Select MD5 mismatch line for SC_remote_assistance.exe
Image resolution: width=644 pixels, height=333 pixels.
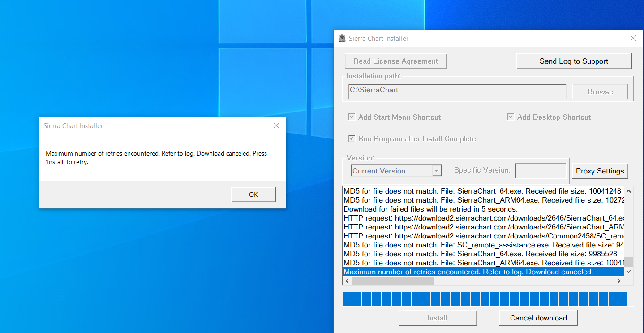click(483, 245)
